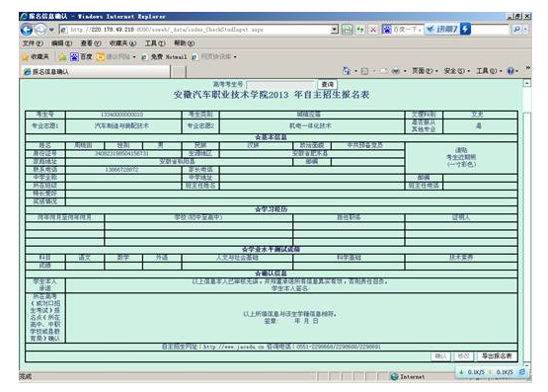
Task: Click the page vertical scrollbar
Action: (526, 223)
